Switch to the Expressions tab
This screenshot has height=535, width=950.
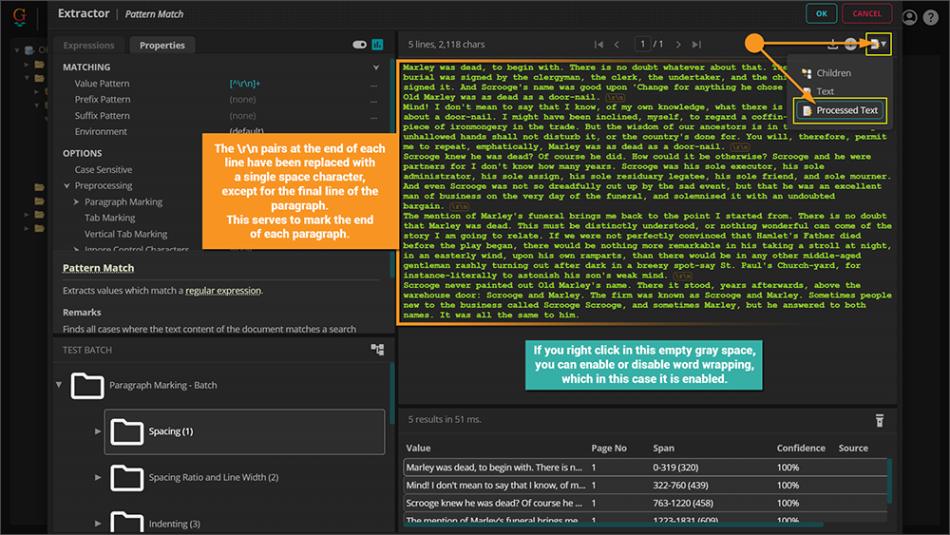coord(88,45)
